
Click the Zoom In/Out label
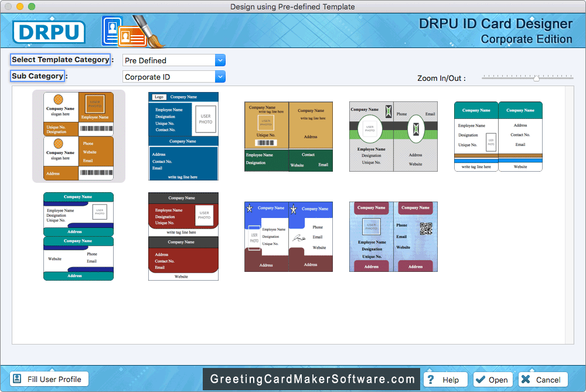point(441,78)
